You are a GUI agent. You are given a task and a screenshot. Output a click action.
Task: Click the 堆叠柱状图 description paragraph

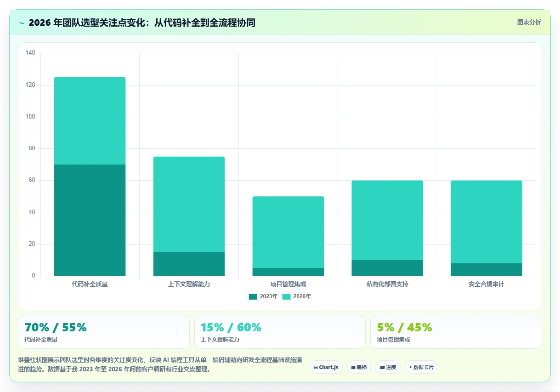click(x=160, y=364)
